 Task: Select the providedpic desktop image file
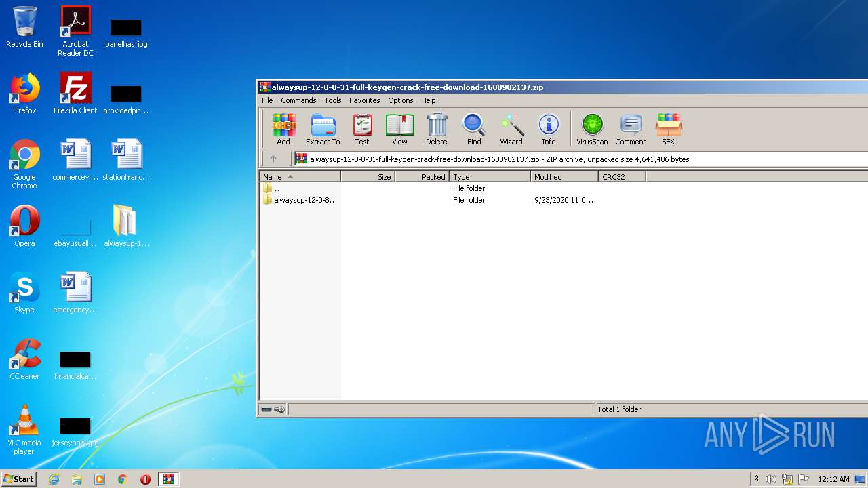[126, 99]
